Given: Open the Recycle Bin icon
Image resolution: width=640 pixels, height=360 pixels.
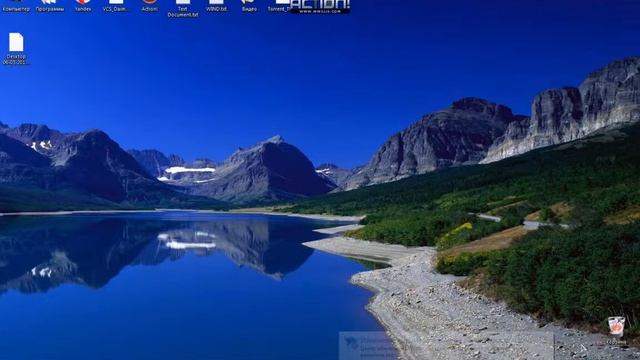Looking at the screenshot, I should [x=616, y=330].
